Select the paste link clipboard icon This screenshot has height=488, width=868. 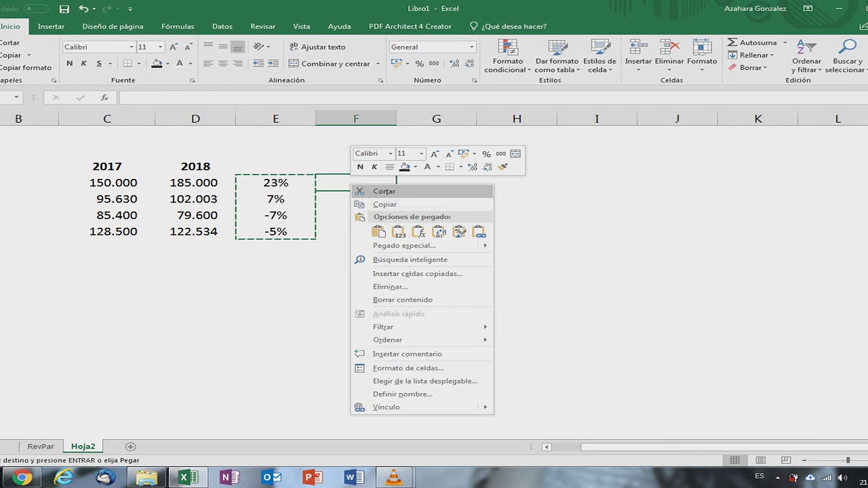(x=479, y=232)
